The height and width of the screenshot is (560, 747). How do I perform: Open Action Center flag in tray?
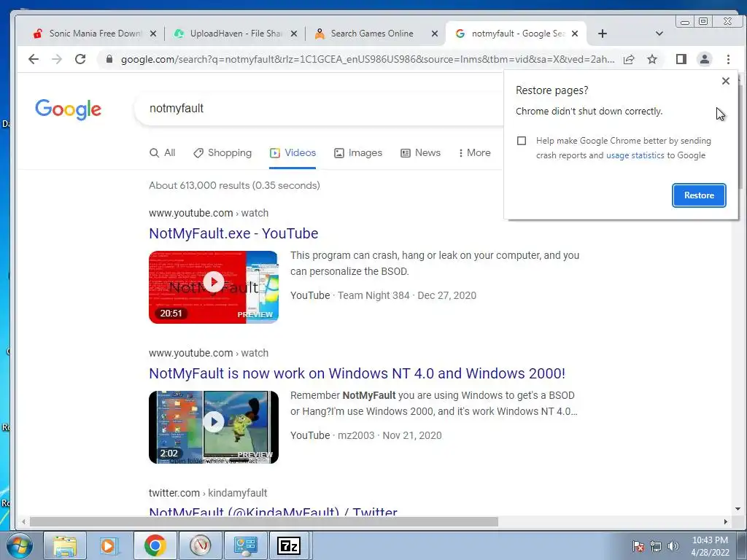[638, 546]
